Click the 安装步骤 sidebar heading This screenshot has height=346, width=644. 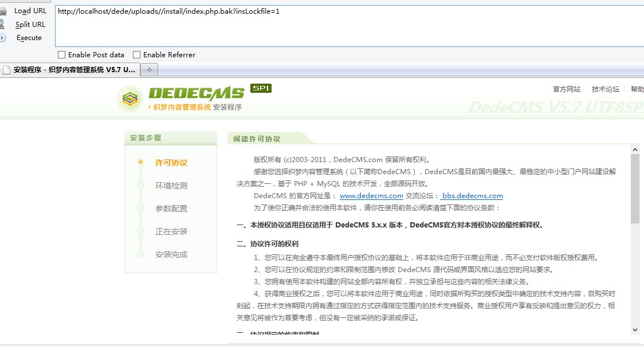(146, 138)
